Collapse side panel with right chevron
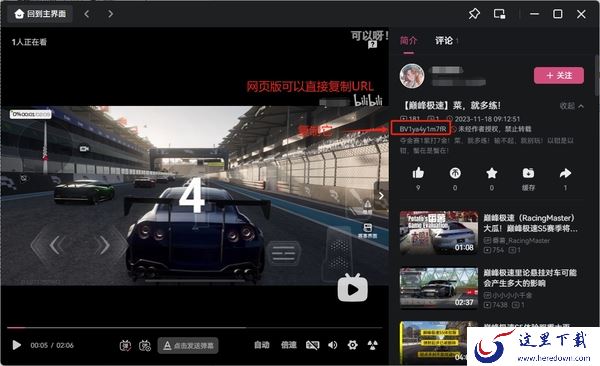Screen dimensions: 600x366 381,196
